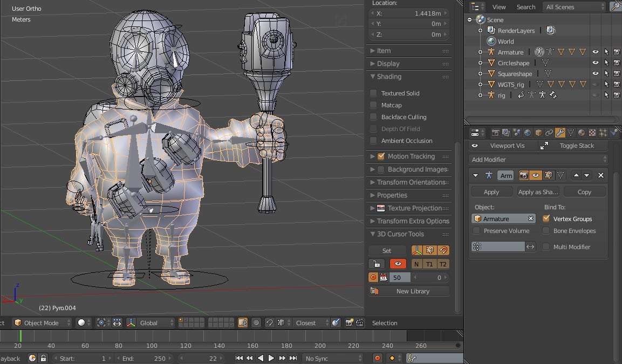Image resolution: width=622 pixels, height=364 pixels.
Task: Enable the Bone Envelopes checkbox
Action: (546, 231)
